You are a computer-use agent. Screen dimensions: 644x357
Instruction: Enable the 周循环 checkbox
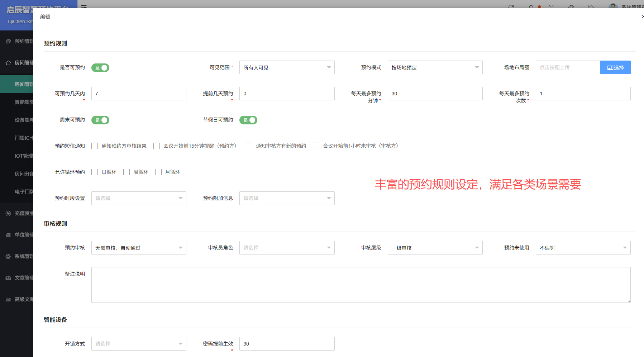[127, 172]
